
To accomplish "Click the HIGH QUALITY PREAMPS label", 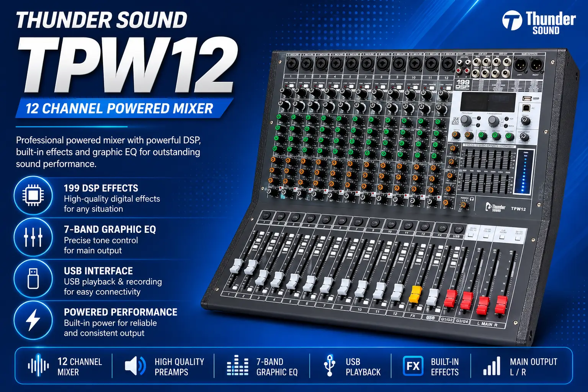I will click(180, 367).
